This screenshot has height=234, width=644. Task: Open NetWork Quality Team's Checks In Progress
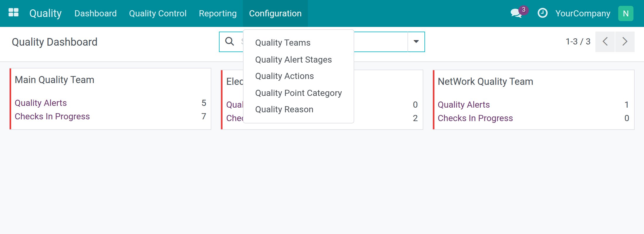(x=475, y=118)
